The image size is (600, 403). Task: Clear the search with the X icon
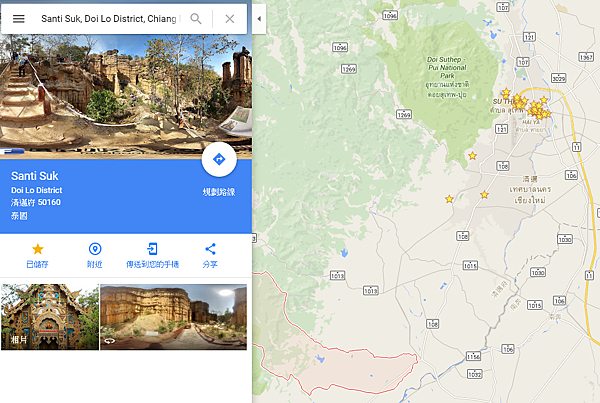pyautogui.click(x=230, y=19)
